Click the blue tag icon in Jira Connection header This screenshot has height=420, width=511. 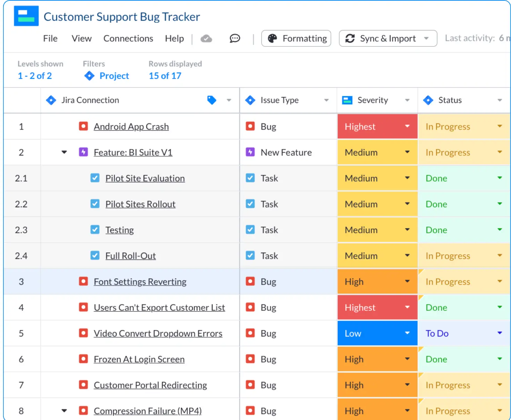(212, 100)
